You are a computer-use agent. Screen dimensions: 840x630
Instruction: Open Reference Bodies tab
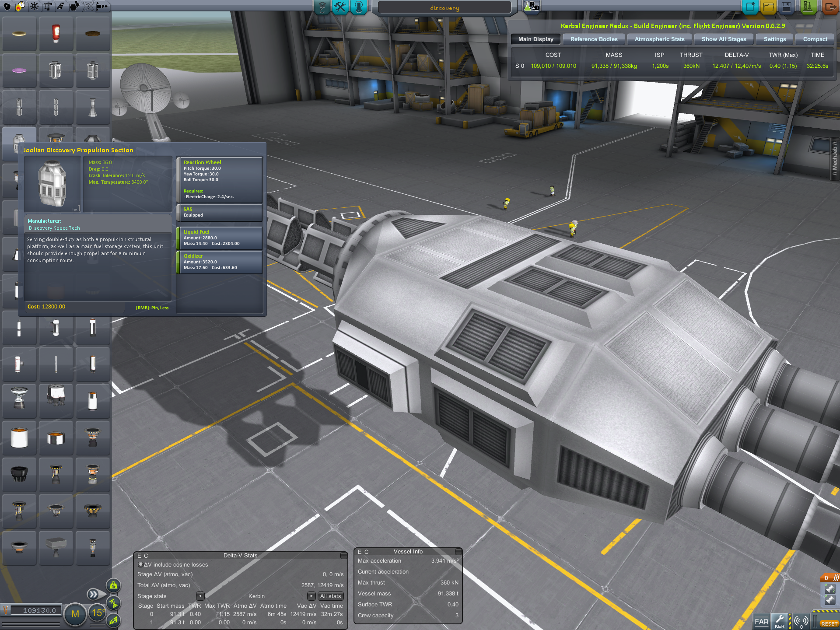coord(594,39)
